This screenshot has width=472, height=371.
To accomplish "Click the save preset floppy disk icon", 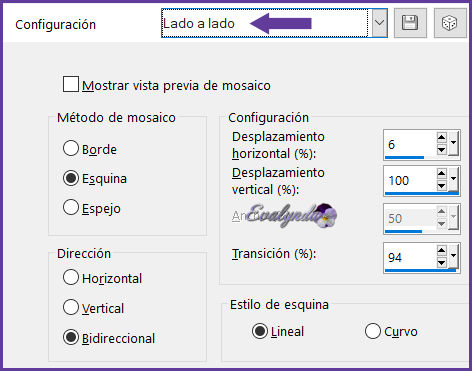I will pyautogui.click(x=410, y=23).
